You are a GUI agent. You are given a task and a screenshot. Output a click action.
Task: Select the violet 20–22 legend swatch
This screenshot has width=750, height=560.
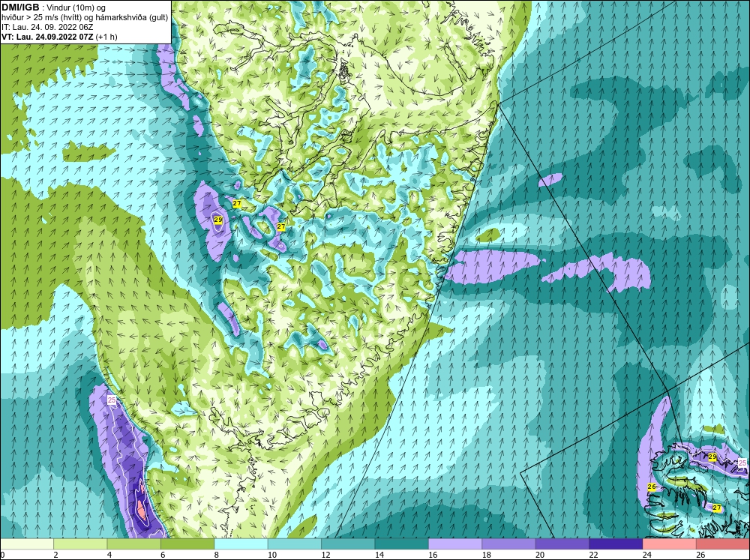(x=562, y=544)
